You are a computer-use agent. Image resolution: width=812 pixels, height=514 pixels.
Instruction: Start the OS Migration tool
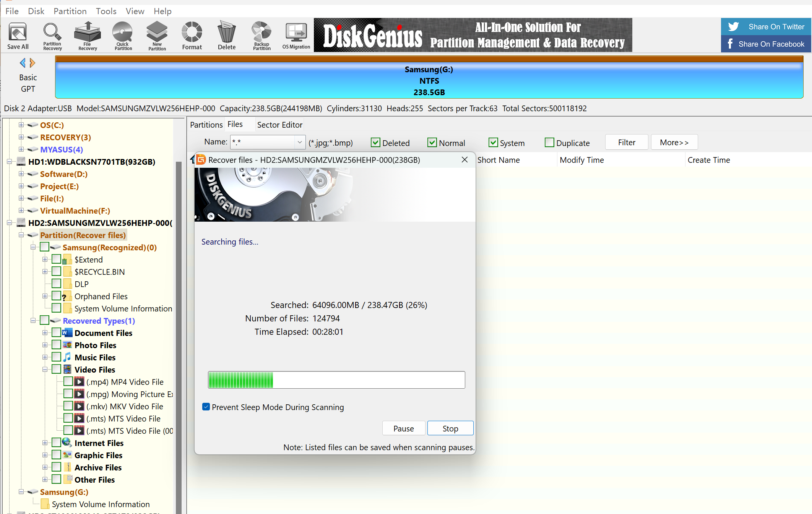296,36
